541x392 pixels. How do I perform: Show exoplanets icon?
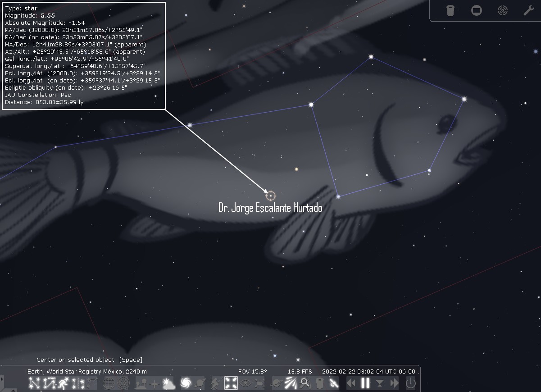(x=276, y=383)
